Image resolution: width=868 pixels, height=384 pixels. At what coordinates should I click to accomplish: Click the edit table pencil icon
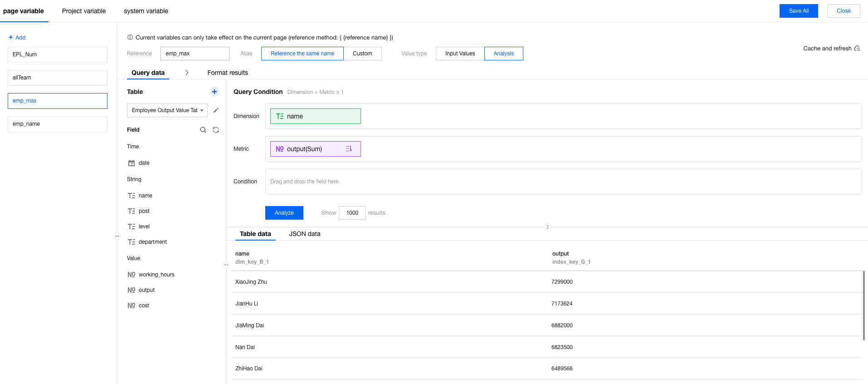(x=216, y=110)
